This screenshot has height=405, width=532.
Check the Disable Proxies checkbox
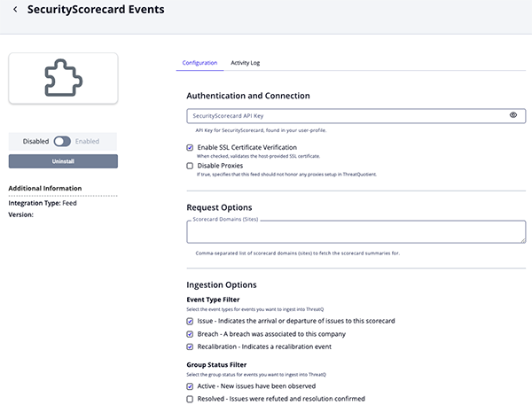[x=190, y=166]
